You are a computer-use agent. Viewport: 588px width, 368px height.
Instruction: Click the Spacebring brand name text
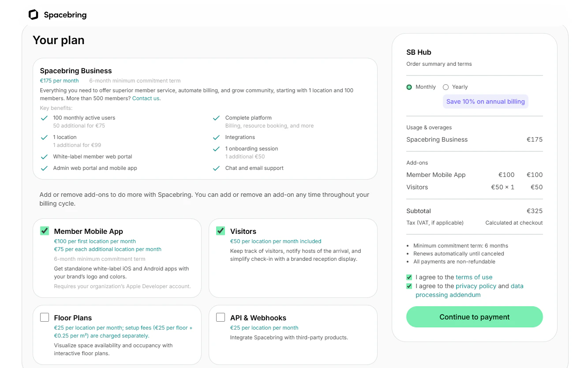[x=65, y=15]
